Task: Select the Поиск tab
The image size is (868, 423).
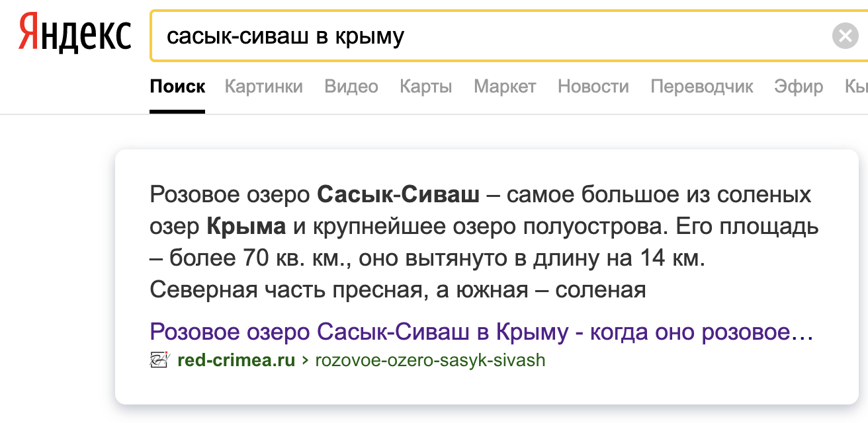Action: click(177, 87)
